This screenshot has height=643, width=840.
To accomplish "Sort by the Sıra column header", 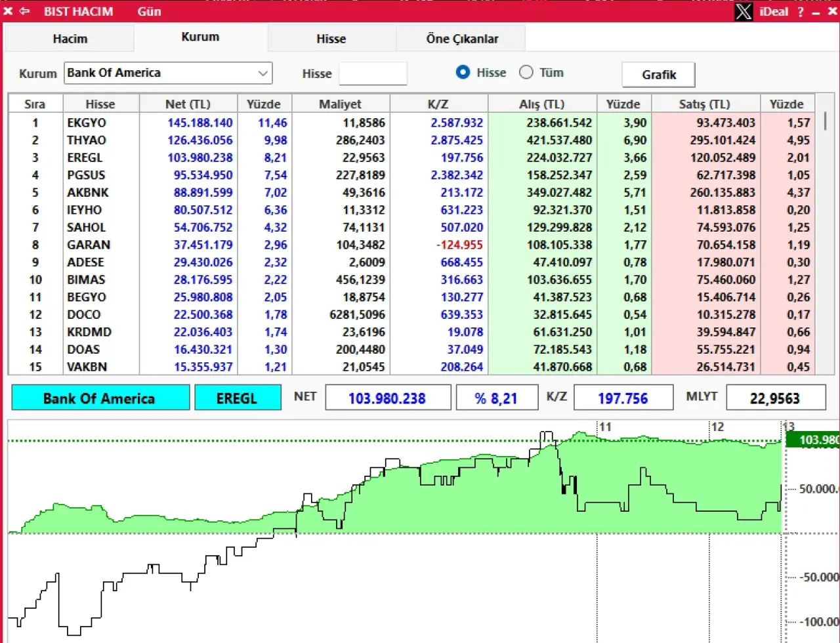I will point(35,104).
